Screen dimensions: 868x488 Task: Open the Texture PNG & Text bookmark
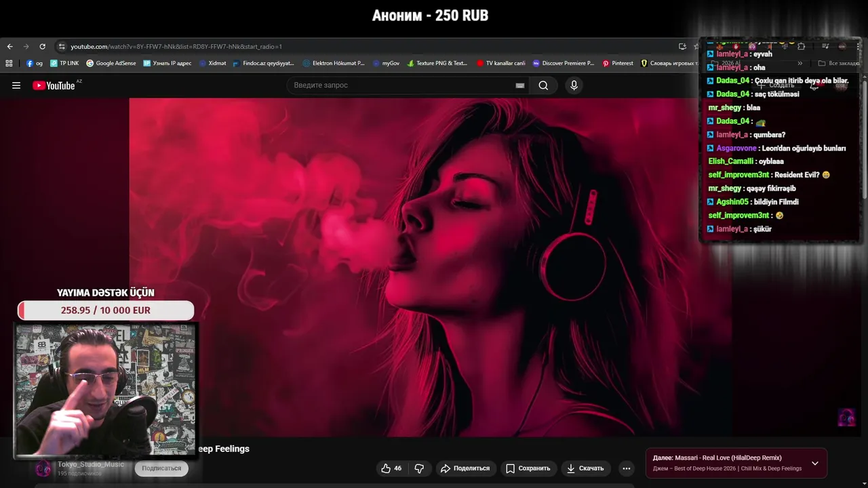(437, 63)
